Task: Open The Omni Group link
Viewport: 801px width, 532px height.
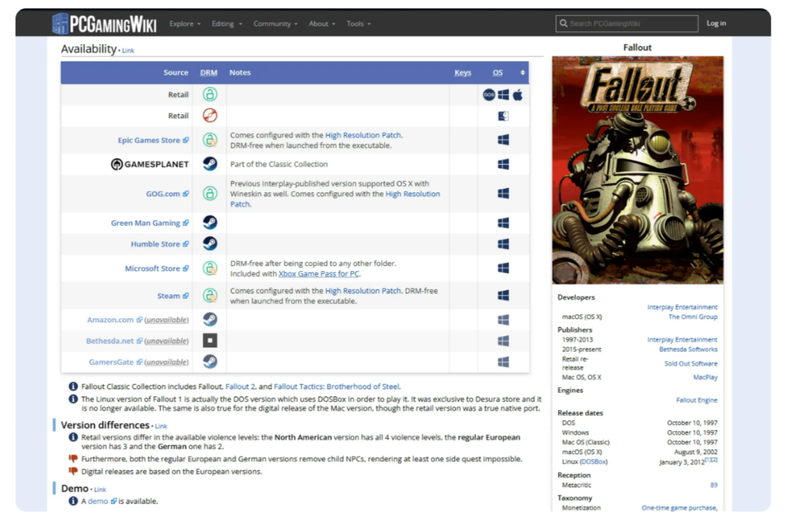Action: tap(693, 317)
